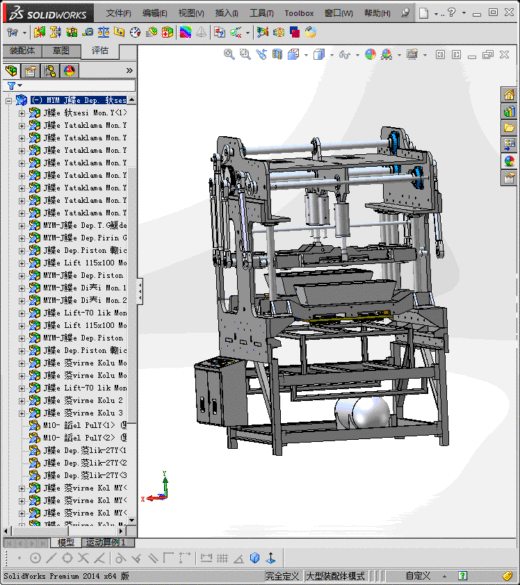Click the blue 3D cube icon in bottom toolbar
This screenshot has width=520, height=585.
[255, 558]
